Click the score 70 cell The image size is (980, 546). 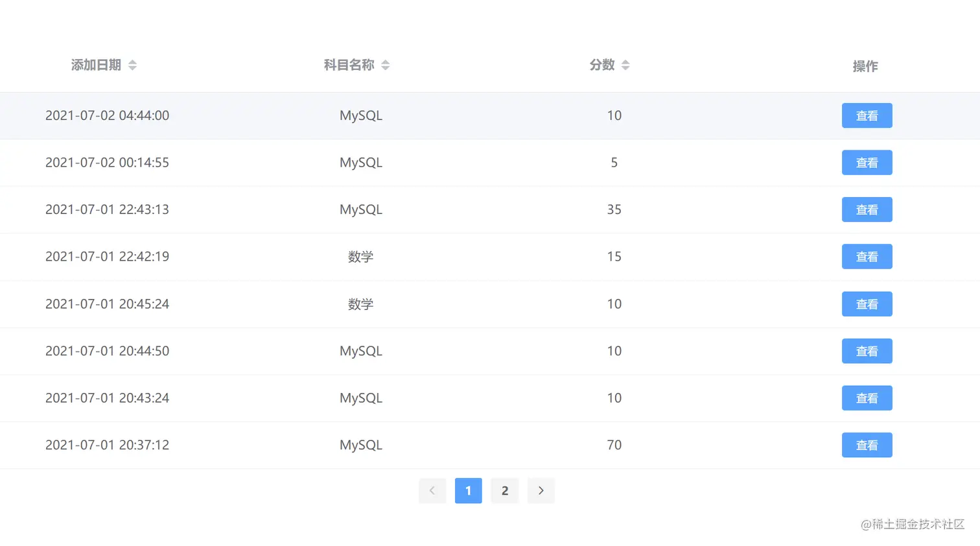click(x=614, y=445)
